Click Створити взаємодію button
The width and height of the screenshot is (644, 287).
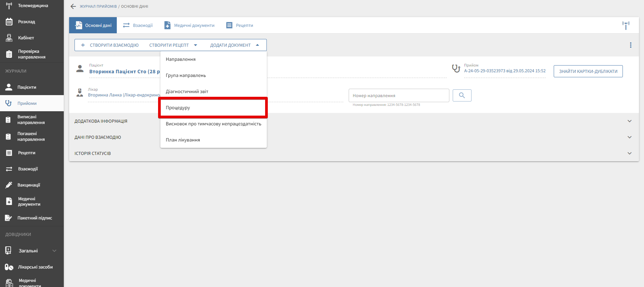[110, 45]
